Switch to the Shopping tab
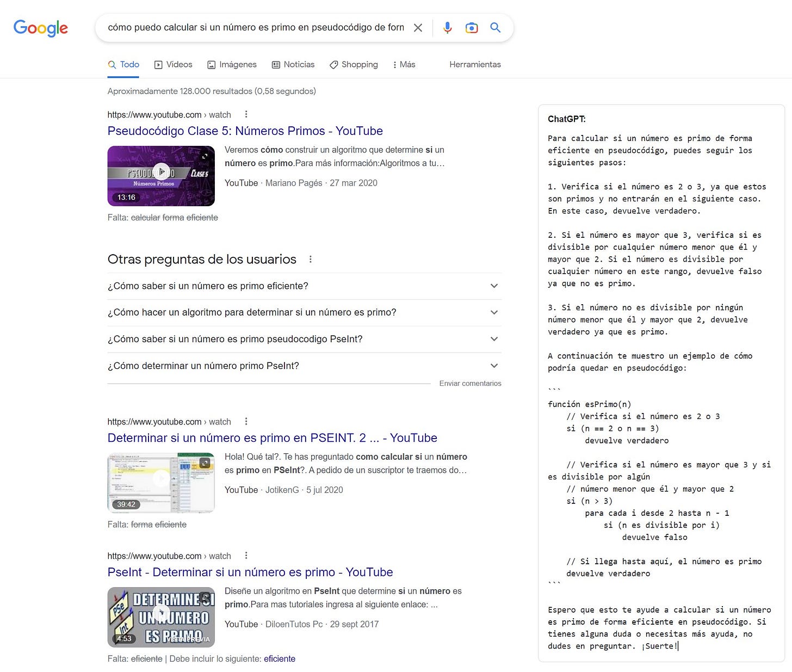The image size is (792, 672). pos(354,64)
